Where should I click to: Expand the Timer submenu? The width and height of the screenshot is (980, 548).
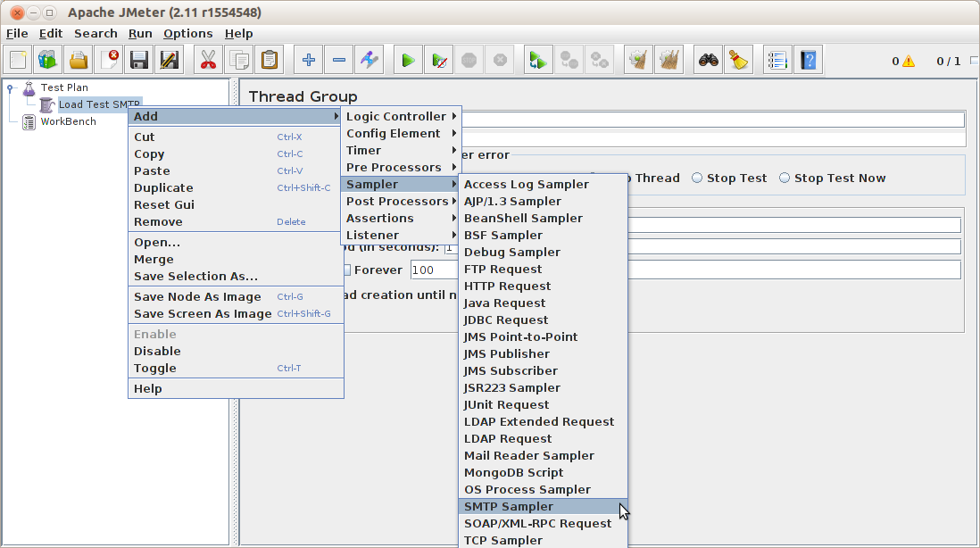(402, 150)
